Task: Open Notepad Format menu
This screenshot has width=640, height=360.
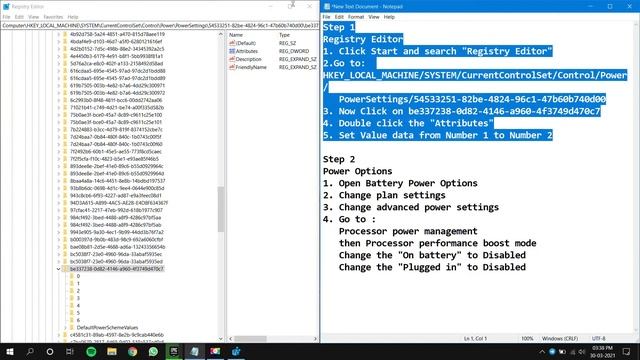Action: [x=356, y=17]
